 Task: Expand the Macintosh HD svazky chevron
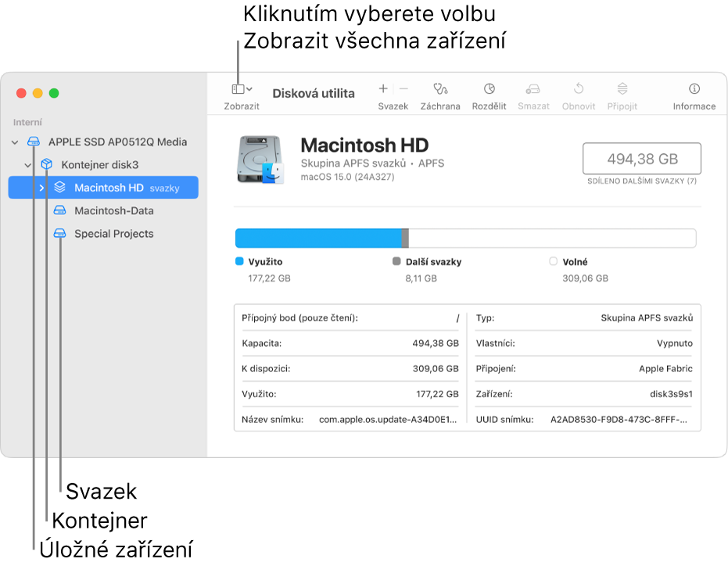[x=41, y=188]
